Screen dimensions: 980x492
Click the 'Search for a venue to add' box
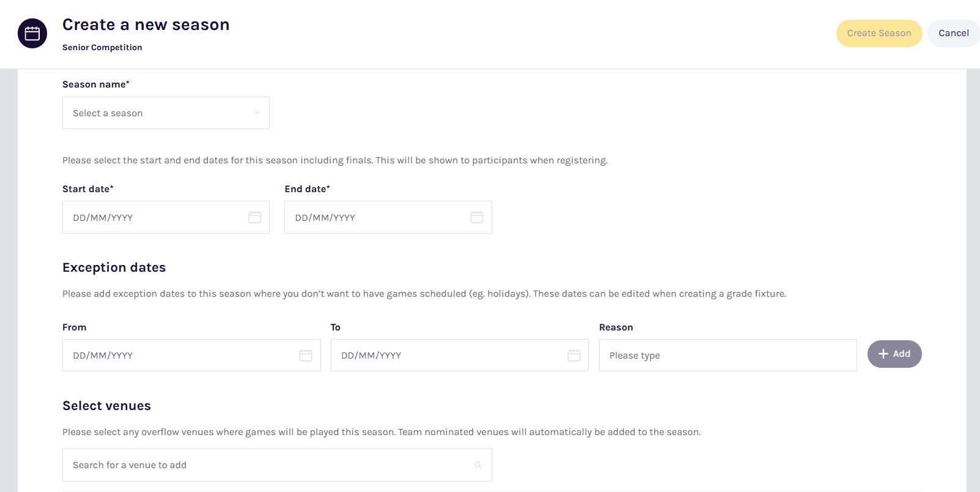[x=269, y=465]
